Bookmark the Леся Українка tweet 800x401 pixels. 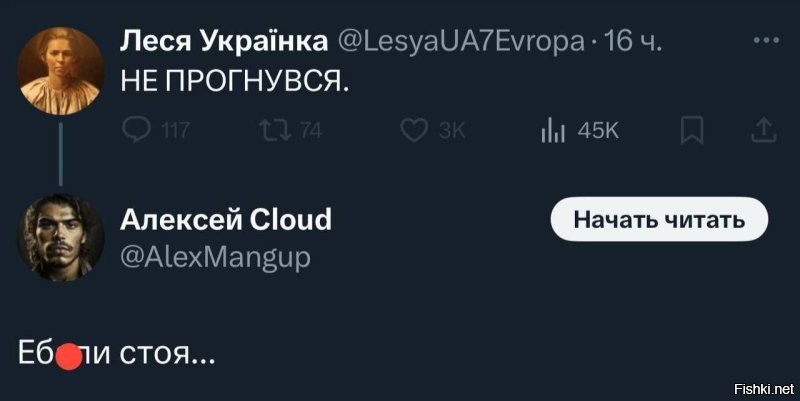pyautogui.click(x=692, y=130)
